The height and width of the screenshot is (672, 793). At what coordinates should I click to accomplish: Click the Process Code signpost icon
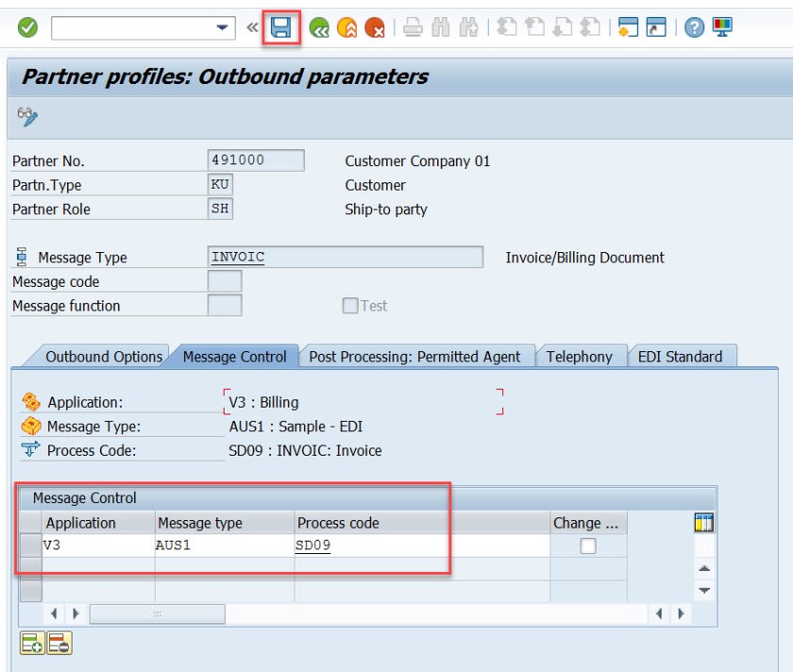pyautogui.click(x=30, y=449)
